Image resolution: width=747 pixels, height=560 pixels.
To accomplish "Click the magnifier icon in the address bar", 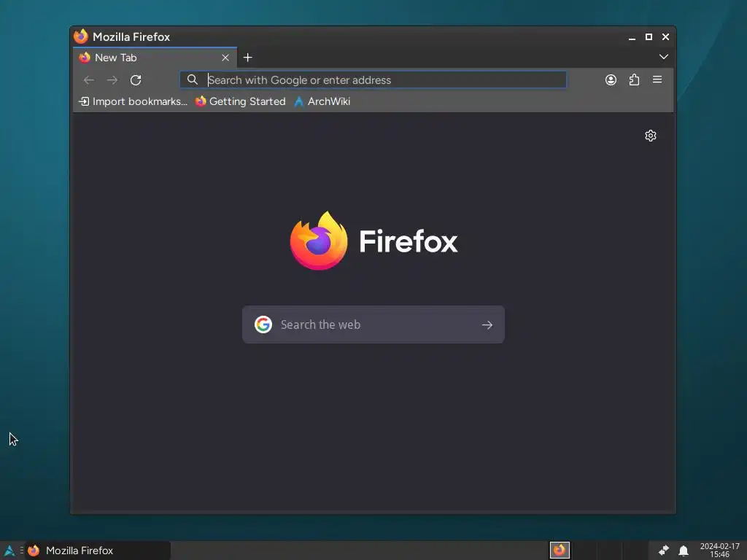I will click(192, 79).
